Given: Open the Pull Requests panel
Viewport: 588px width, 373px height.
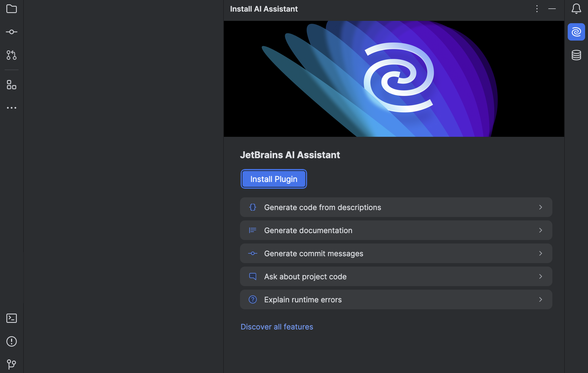Looking at the screenshot, I should 12,55.
